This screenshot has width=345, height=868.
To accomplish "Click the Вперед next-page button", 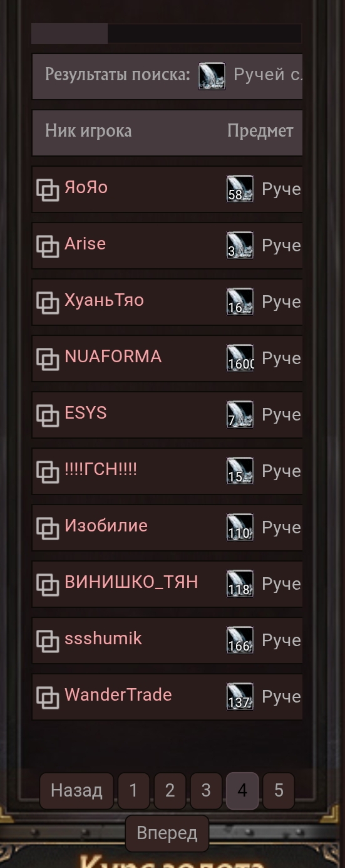I will click(x=167, y=834).
